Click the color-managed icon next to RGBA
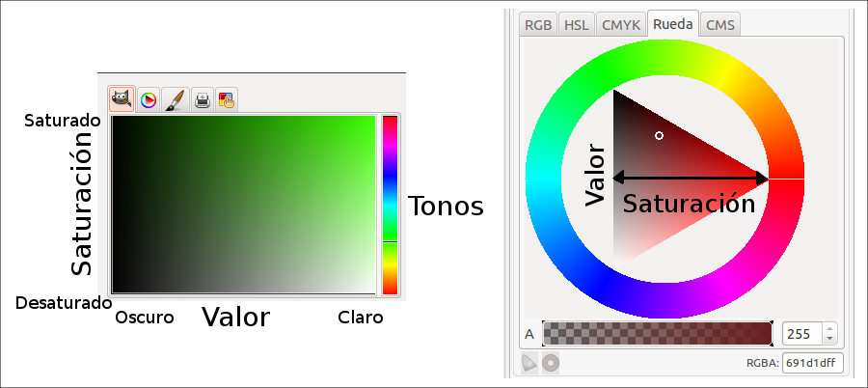This screenshot has width=868, height=388. (x=529, y=363)
